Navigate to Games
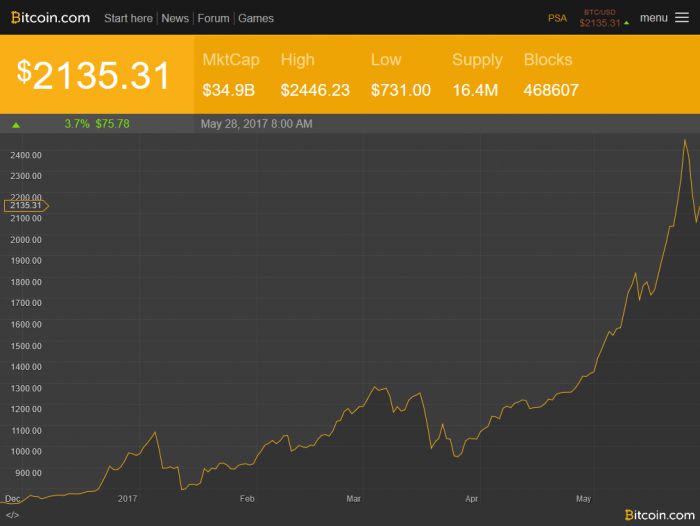The width and height of the screenshot is (700, 526). 256,18
